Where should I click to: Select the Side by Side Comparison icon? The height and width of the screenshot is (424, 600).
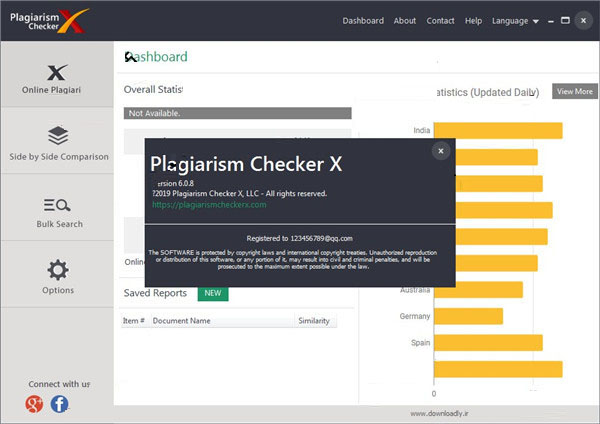(x=58, y=135)
